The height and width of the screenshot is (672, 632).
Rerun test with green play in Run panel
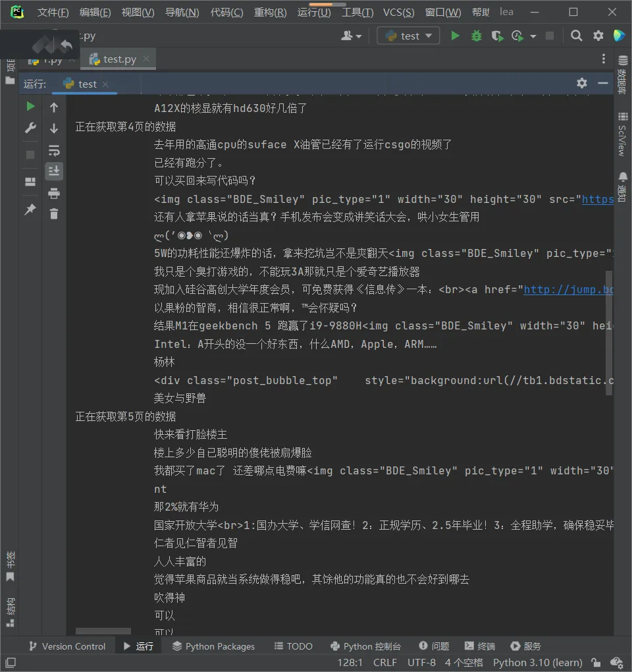(x=30, y=106)
